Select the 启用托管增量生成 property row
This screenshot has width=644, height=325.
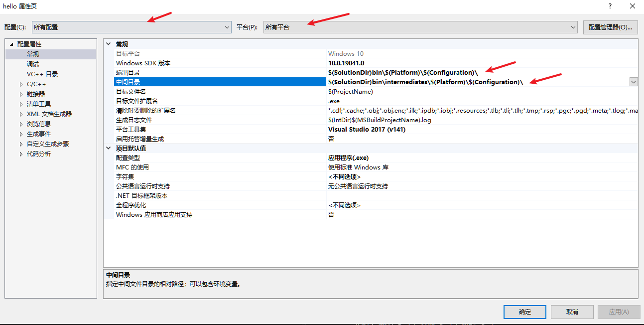tap(376, 139)
